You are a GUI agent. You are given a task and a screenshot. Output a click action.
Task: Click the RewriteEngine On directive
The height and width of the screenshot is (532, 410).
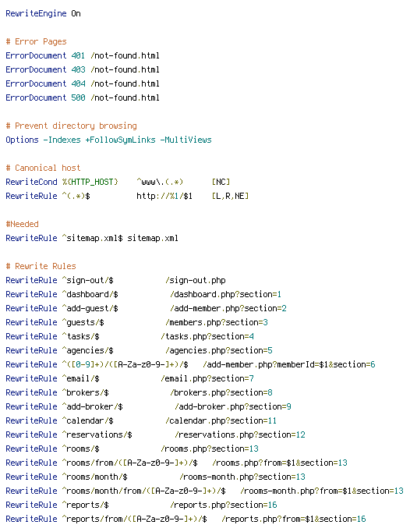pyautogui.click(x=43, y=13)
